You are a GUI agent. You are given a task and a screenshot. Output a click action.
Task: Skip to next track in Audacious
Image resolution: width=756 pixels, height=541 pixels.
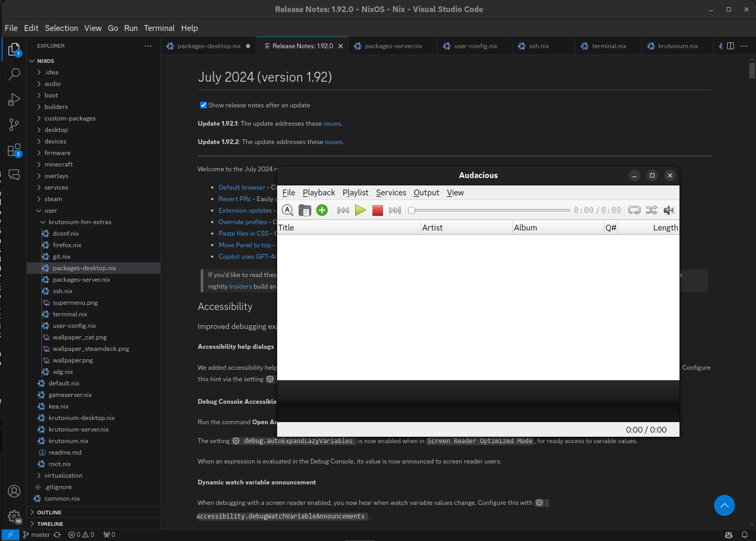pyautogui.click(x=395, y=210)
